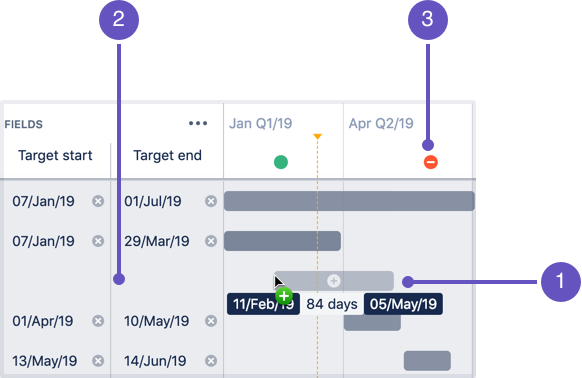Viewport: 582px width, 378px height.
Task: Click the green release marker in Q1
Action: click(281, 162)
